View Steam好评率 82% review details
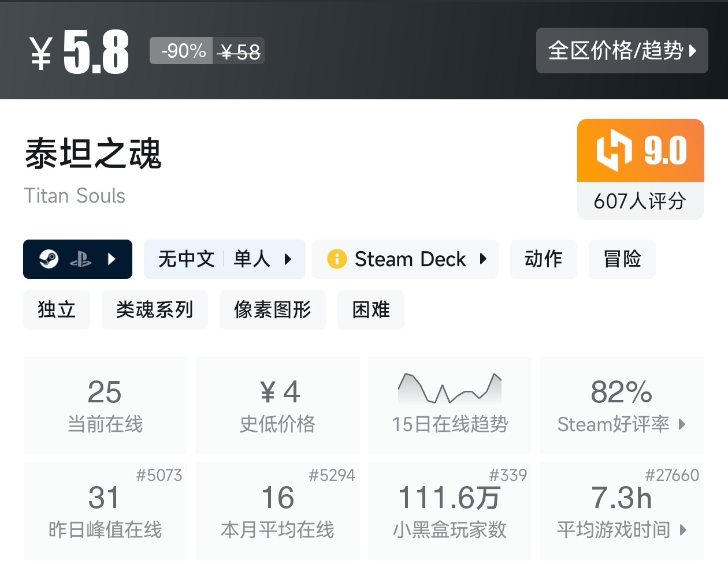The height and width of the screenshot is (564, 728). pos(622,405)
